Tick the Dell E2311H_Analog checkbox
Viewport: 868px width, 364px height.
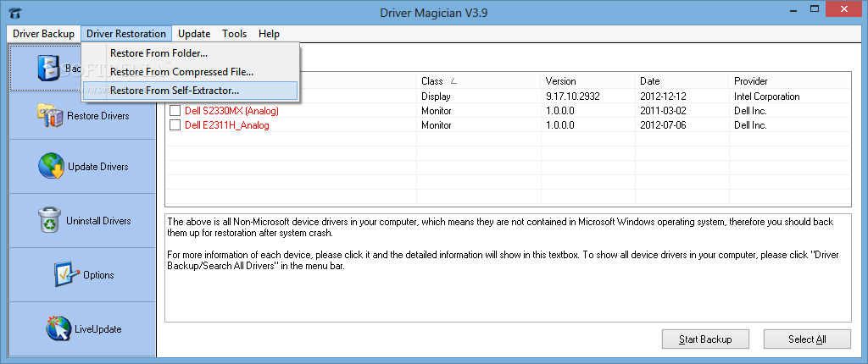pos(175,125)
